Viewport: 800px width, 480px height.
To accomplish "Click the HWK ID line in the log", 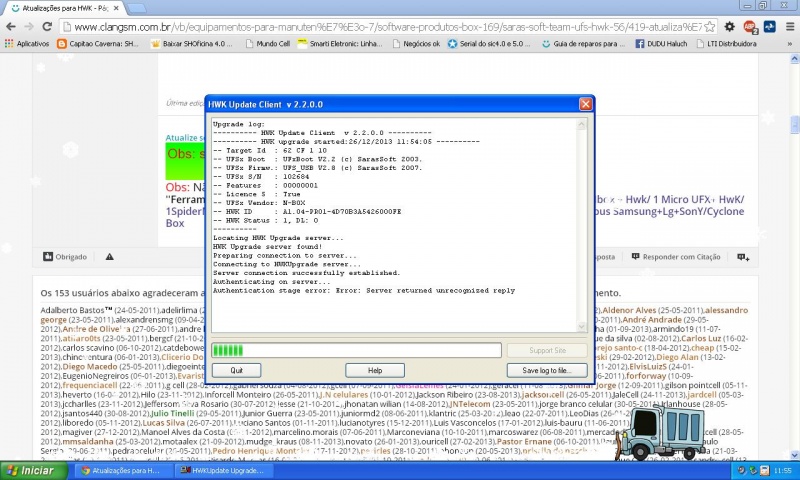I will click(307, 211).
